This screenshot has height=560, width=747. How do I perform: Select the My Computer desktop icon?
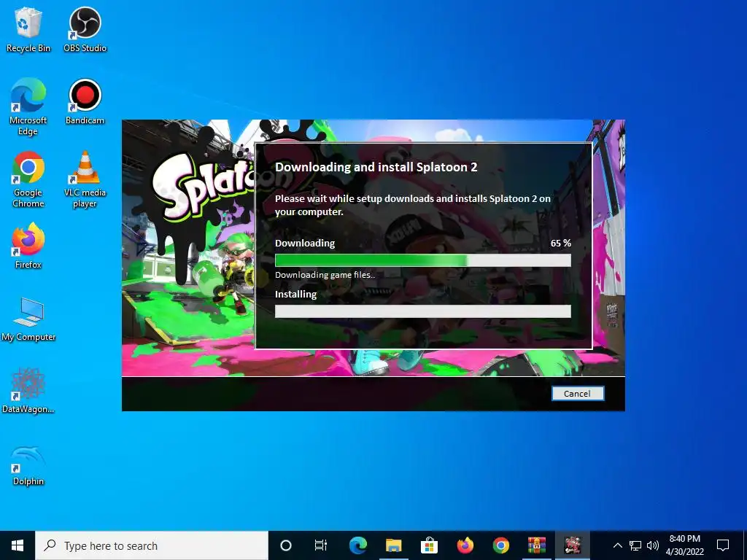28,319
